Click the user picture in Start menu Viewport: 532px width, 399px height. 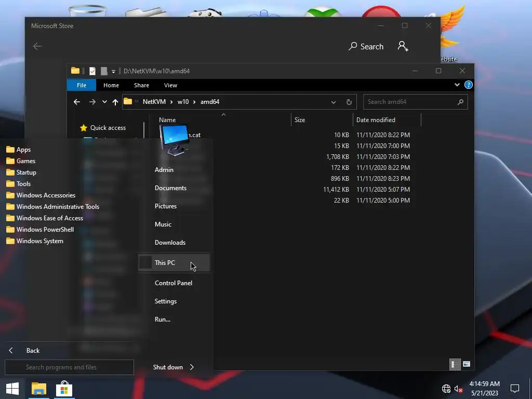click(x=175, y=139)
